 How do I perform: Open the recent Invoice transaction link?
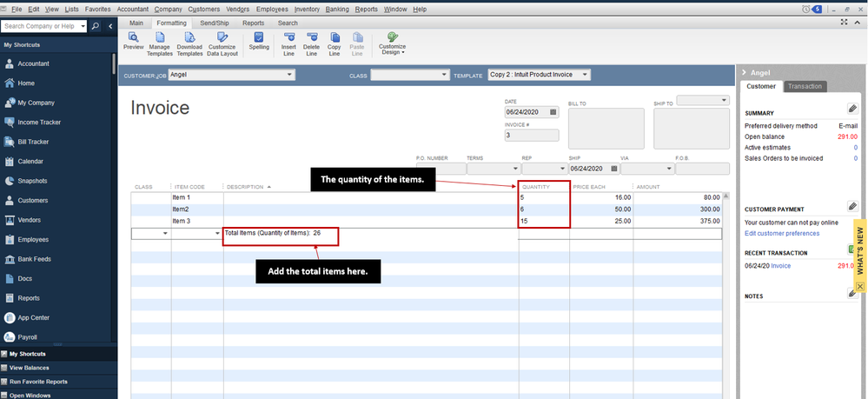pyautogui.click(x=780, y=266)
